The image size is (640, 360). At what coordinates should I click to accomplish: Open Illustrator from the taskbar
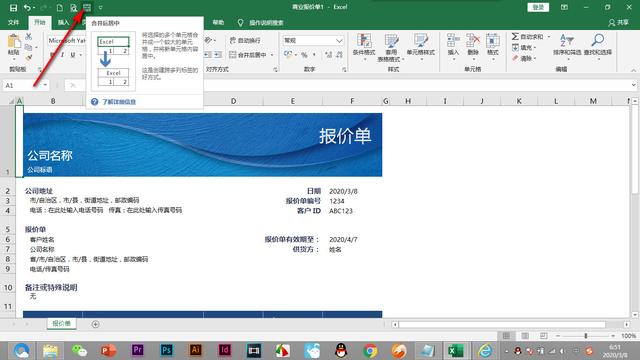click(196, 351)
